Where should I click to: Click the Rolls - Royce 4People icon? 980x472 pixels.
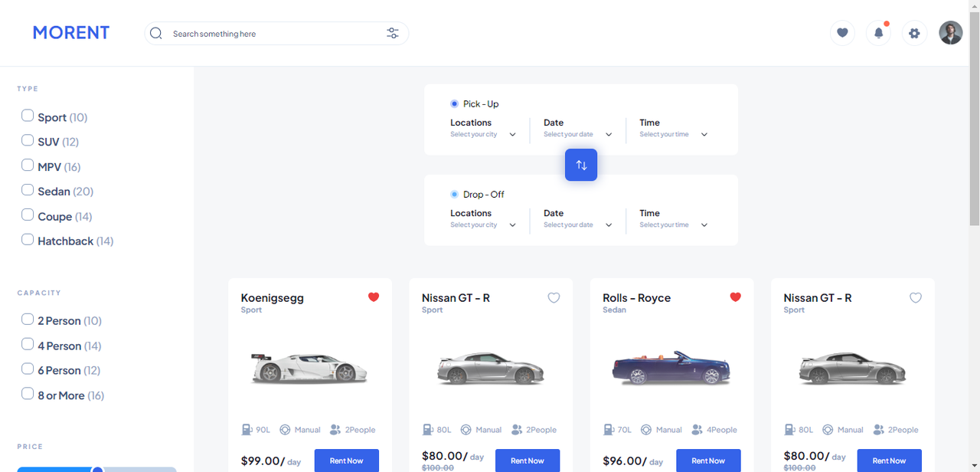[x=697, y=430]
